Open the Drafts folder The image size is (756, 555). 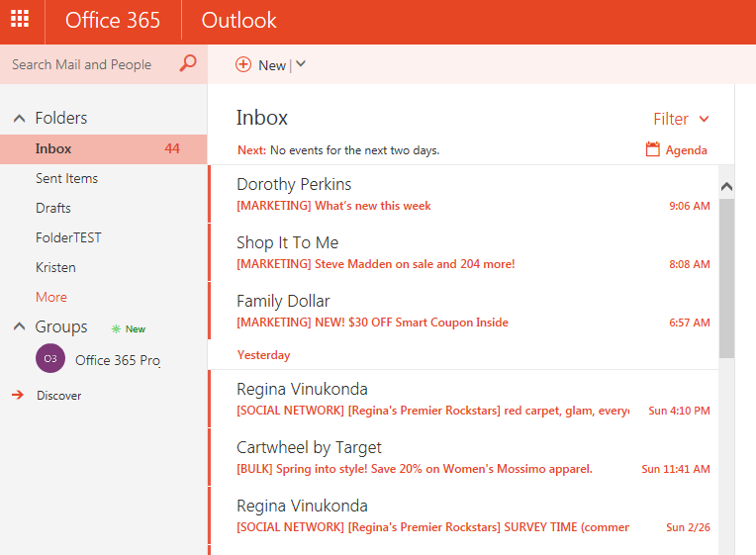(x=53, y=208)
